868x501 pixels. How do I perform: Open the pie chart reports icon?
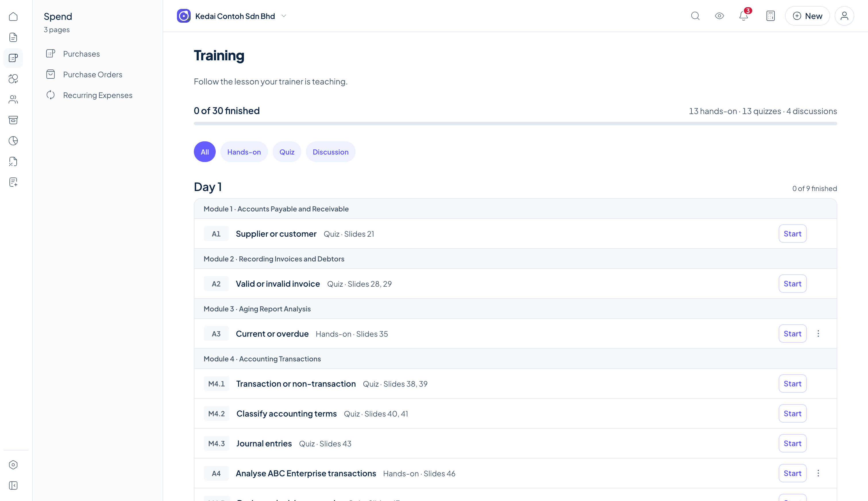tap(13, 140)
